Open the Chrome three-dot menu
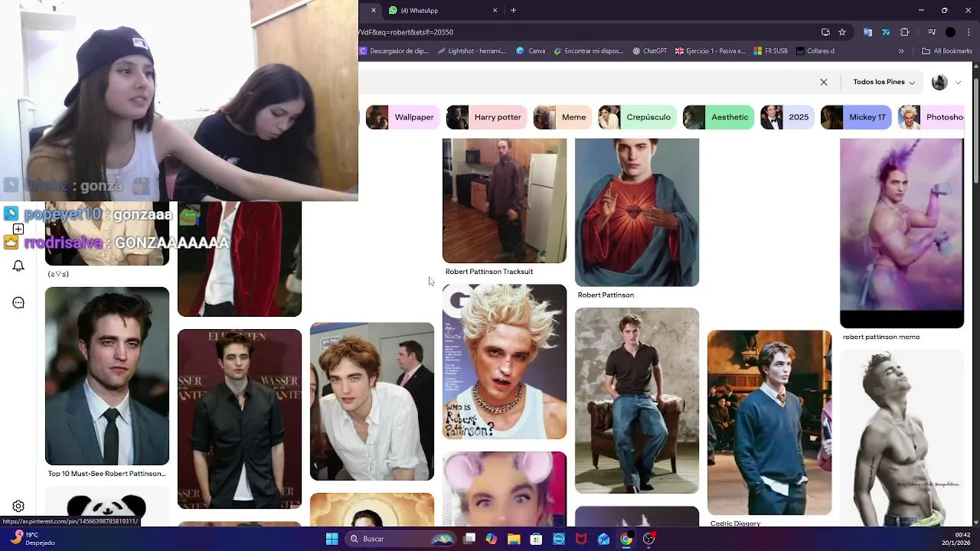980x551 pixels. [969, 32]
